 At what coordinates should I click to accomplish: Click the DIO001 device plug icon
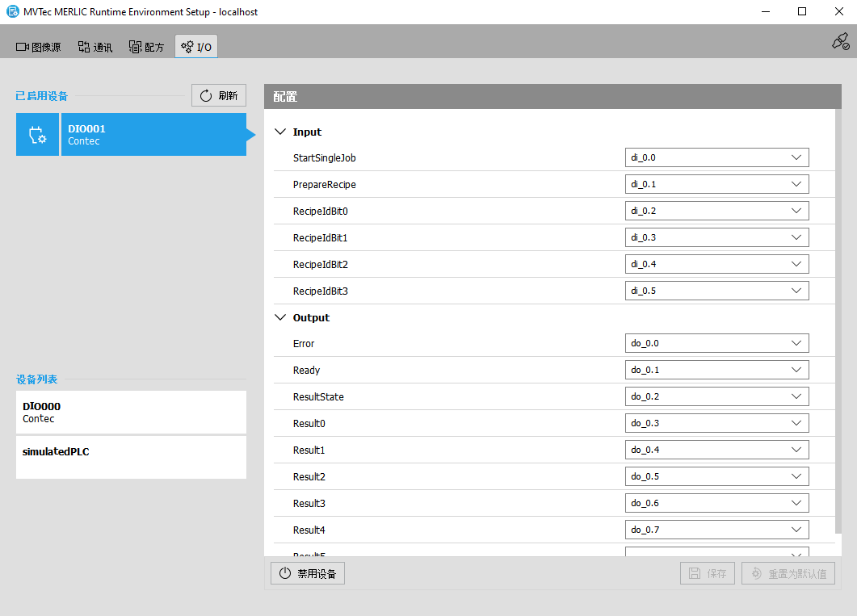[x=37, y=135]
